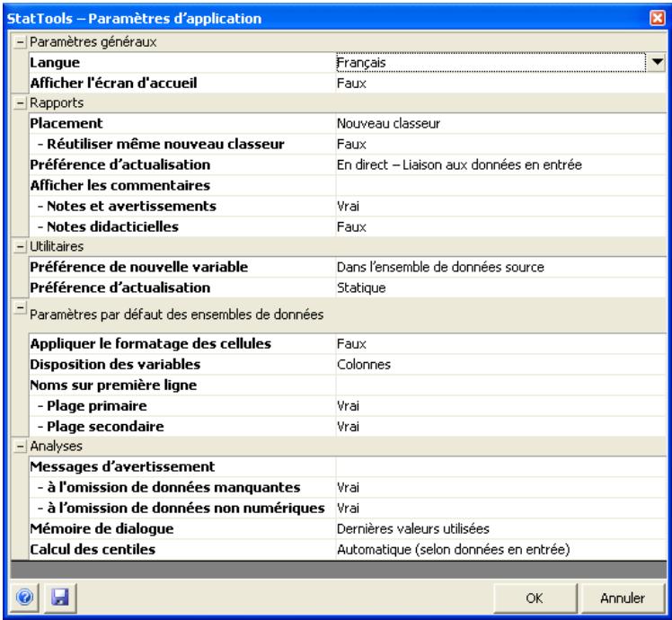Select the Français language value field
672x620 pixels.
491,63
